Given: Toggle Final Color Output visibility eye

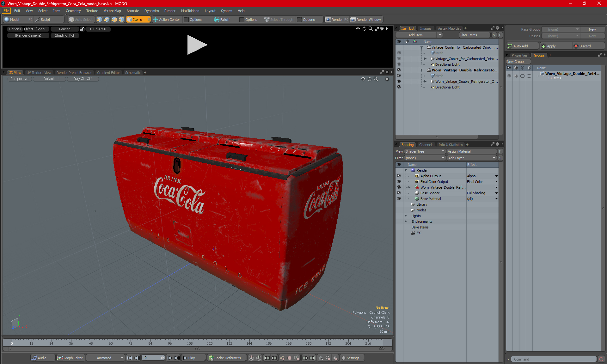Looking at the screenshot, I should [x=399, y=182].
